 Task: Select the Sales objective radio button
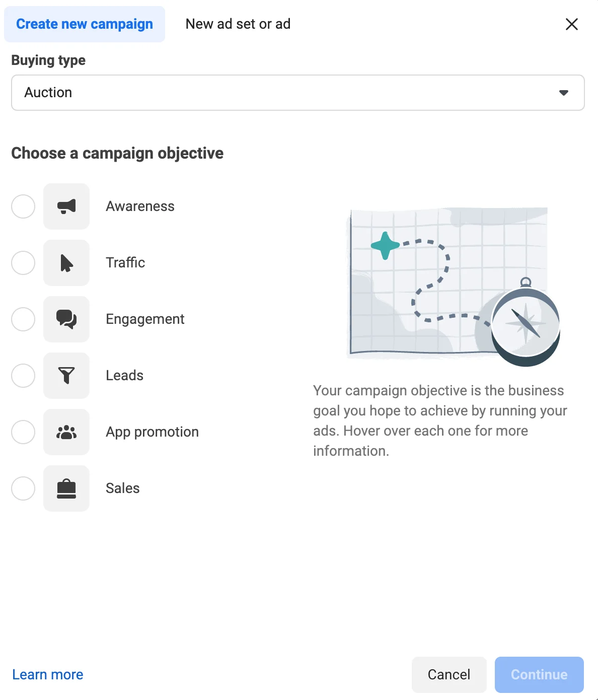23,488
